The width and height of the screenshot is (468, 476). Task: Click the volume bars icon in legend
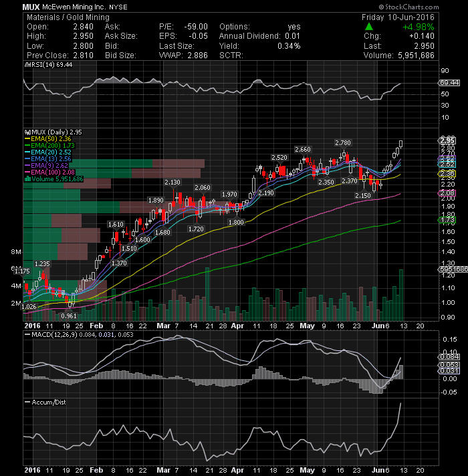[27, 179]
